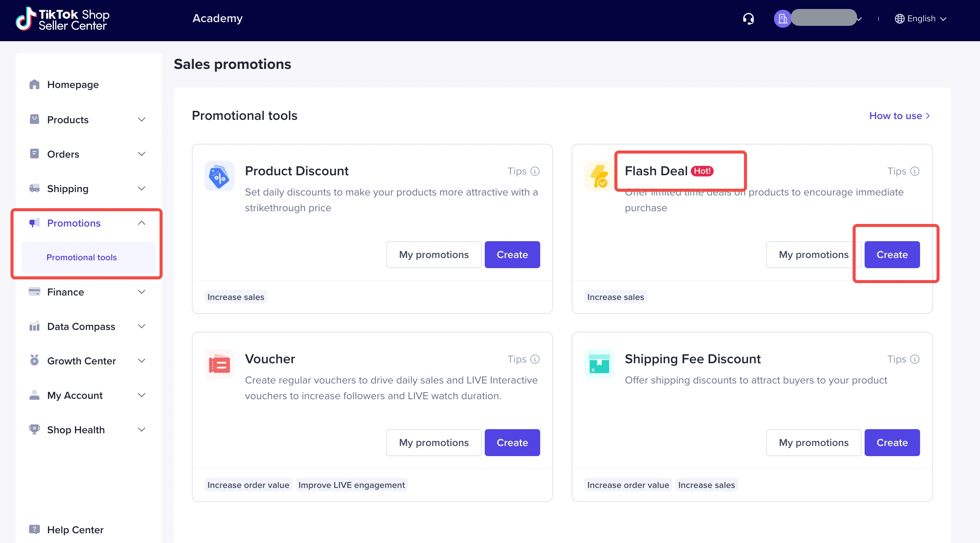
Task: Open My promotions under Voucher
Action: click(433, 442)
